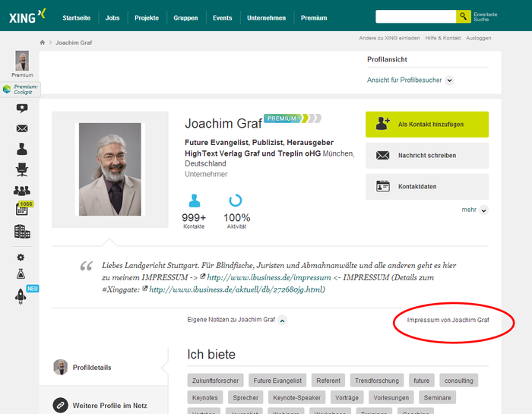Screen dimensions: 532x414
Task: Open Premium-Cockpit in sidebar
Action: 21,89
